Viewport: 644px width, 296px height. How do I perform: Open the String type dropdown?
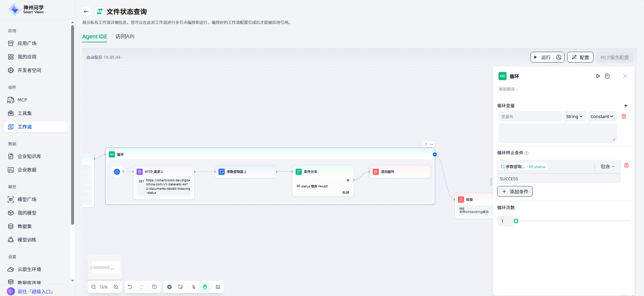point(574,116)
